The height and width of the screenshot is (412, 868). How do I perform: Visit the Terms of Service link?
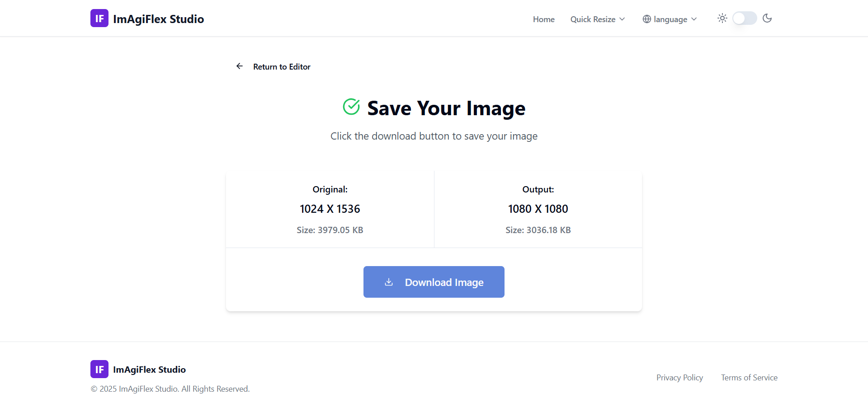[749, 377]
